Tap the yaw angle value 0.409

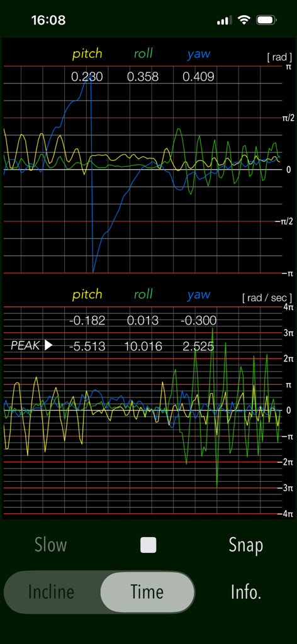[x=198, y=77]
